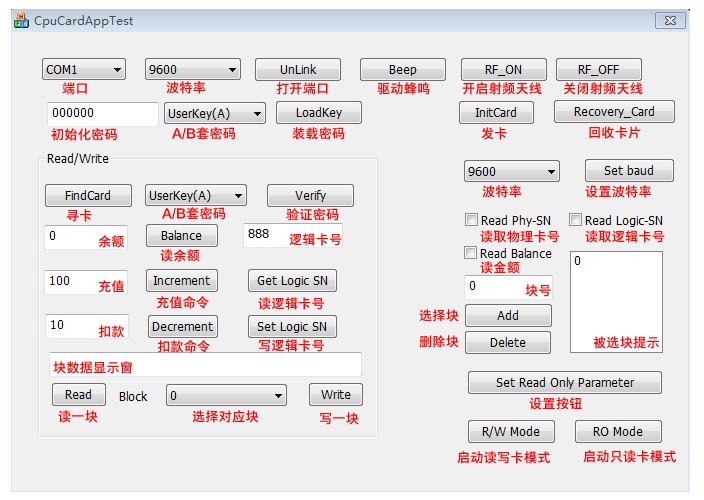This screenshot has width=704, height=500.
Task: Click the Recovery_Card button
Action: pos(614,112)
